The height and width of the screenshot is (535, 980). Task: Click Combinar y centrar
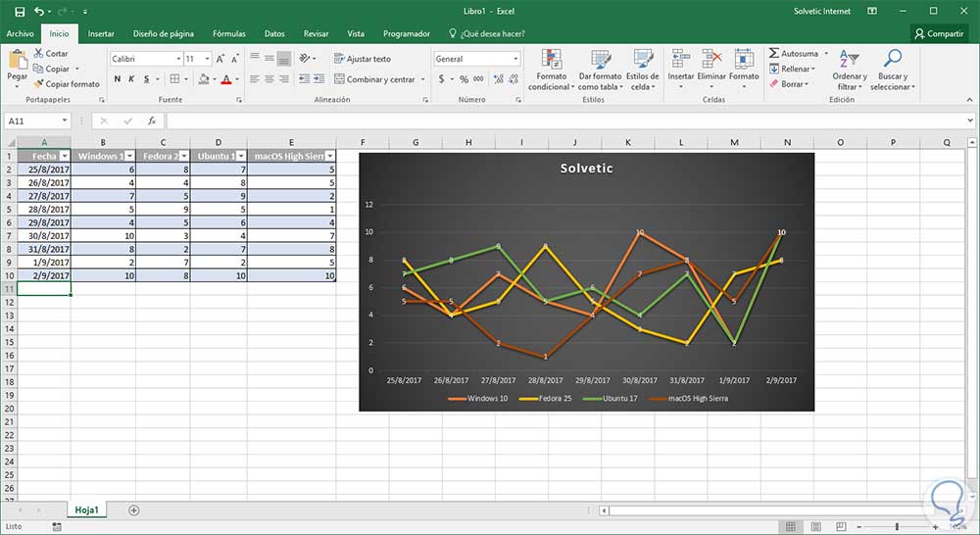[374, 78]
